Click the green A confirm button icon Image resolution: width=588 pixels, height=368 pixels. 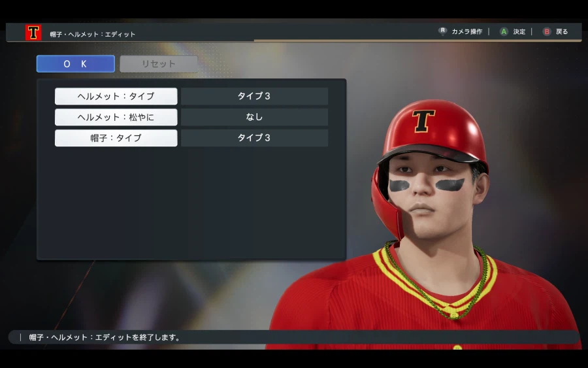click(504, 31)
